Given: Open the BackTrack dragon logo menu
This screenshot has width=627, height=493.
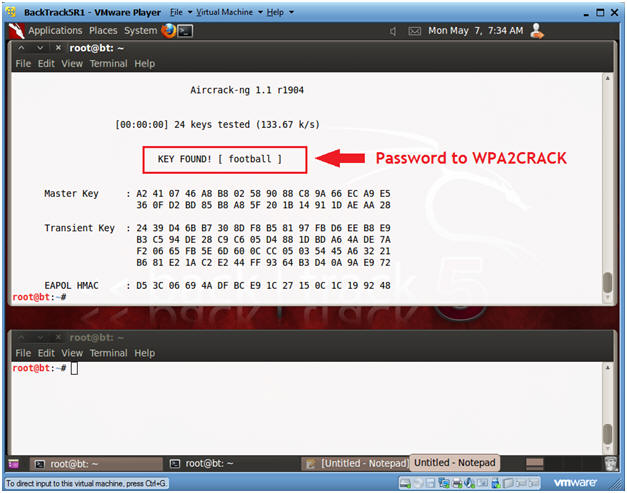Looking at the screenshot, I should 16,31.
